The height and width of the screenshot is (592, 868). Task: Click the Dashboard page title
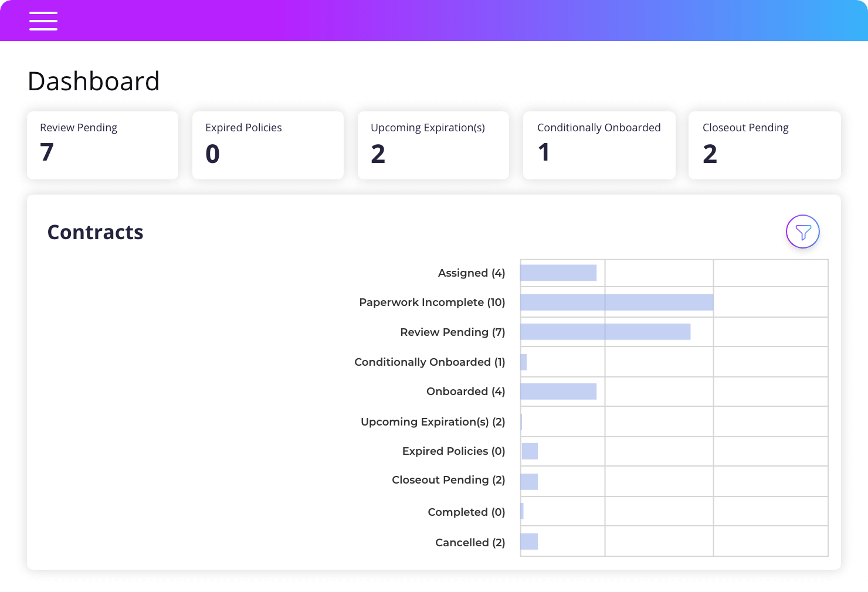point(94,81)
